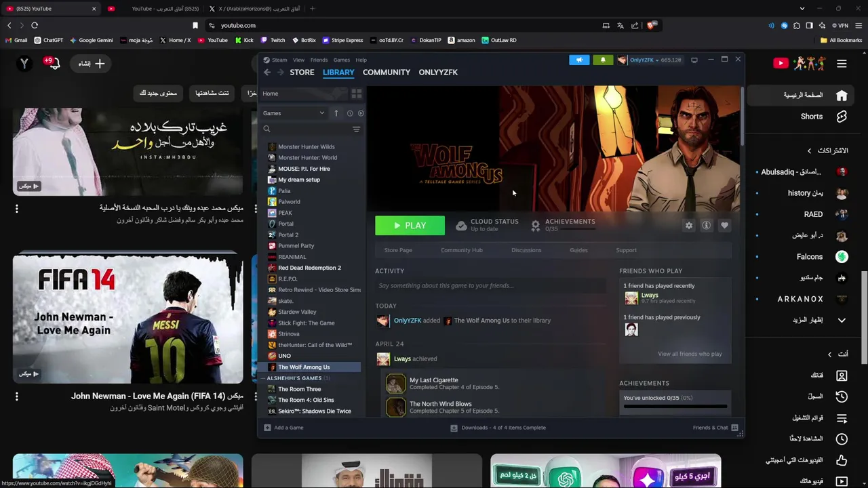The image size is (868, 488).
Task: Open View menu in Steam
Action: pyautogui.click(x=298, y=60)
